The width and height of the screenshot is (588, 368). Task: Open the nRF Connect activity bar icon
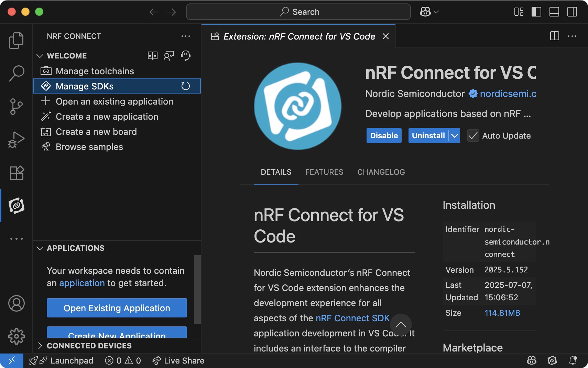point(16,206)
